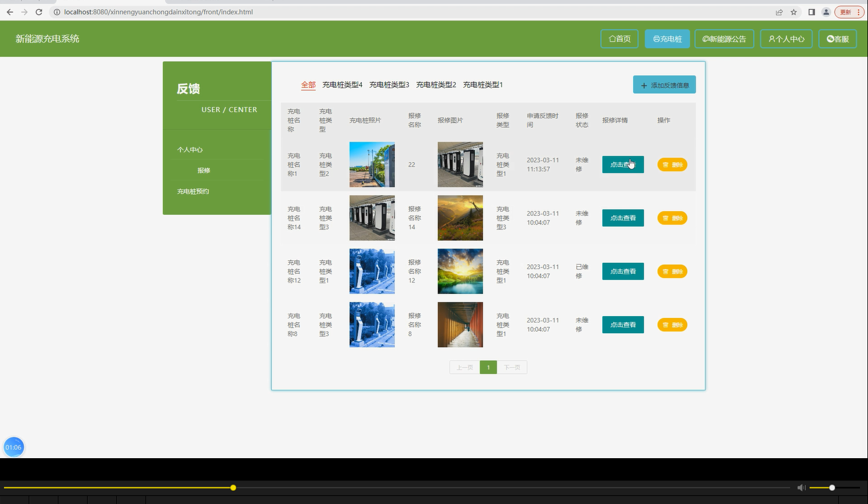Open customer service via the 客服 icon
868x504 pixels.
click(x=831, y=39)
